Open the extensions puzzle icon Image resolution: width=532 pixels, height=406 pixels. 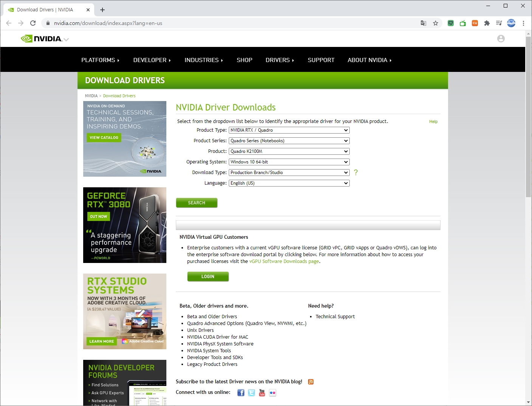coord(487,23)
